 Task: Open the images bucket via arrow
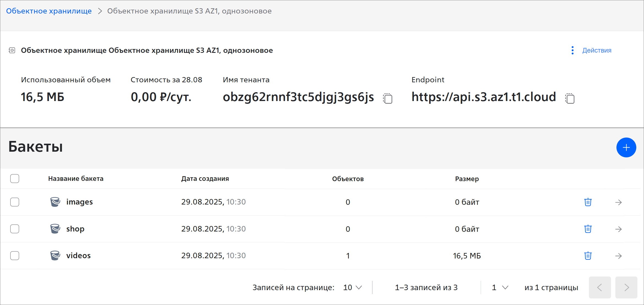pos(618,202)
